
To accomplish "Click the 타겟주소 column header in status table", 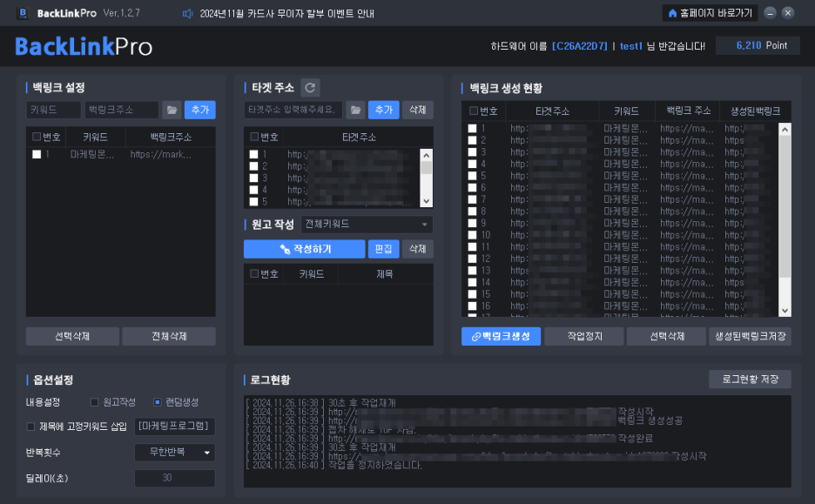I will tap(552, 111).
